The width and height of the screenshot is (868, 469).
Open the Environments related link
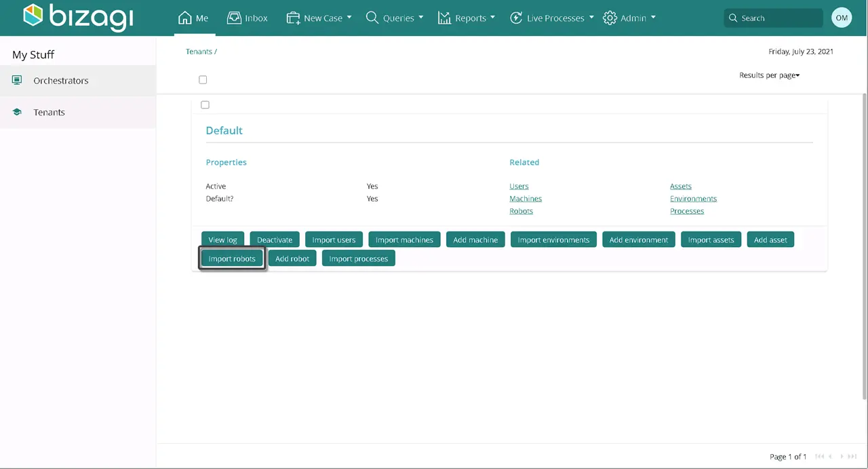(693, 199)
